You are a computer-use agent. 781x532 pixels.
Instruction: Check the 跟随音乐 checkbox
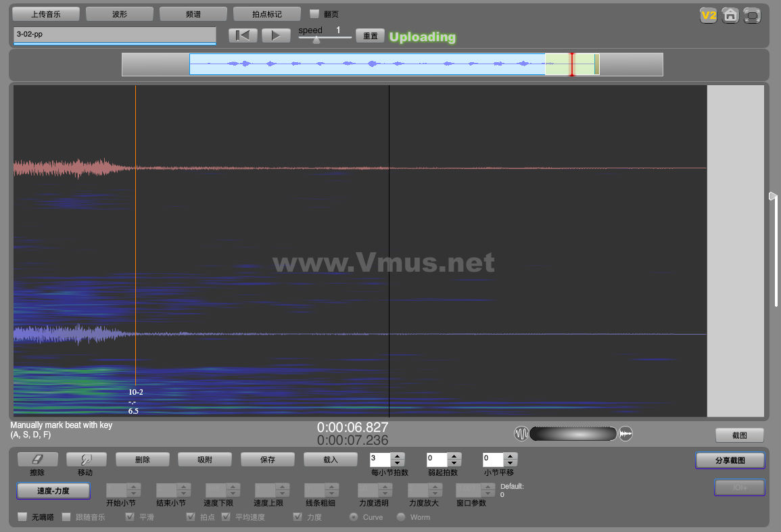[66, 517]
